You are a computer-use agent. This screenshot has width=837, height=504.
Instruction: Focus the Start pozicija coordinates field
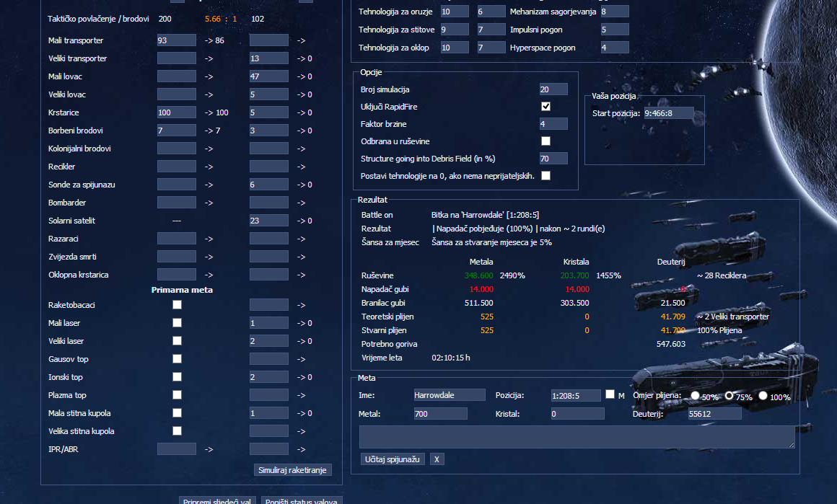click(x=669, y=113)
